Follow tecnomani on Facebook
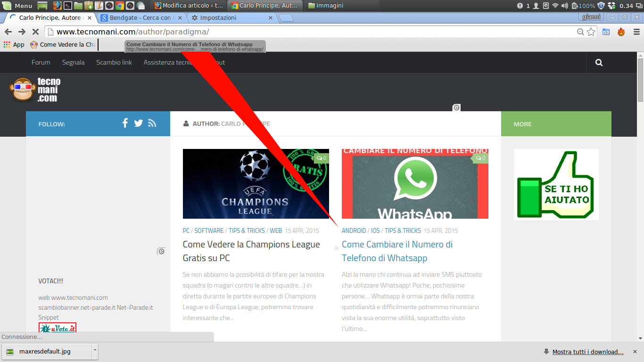644x362 pixels. (125, 123)
